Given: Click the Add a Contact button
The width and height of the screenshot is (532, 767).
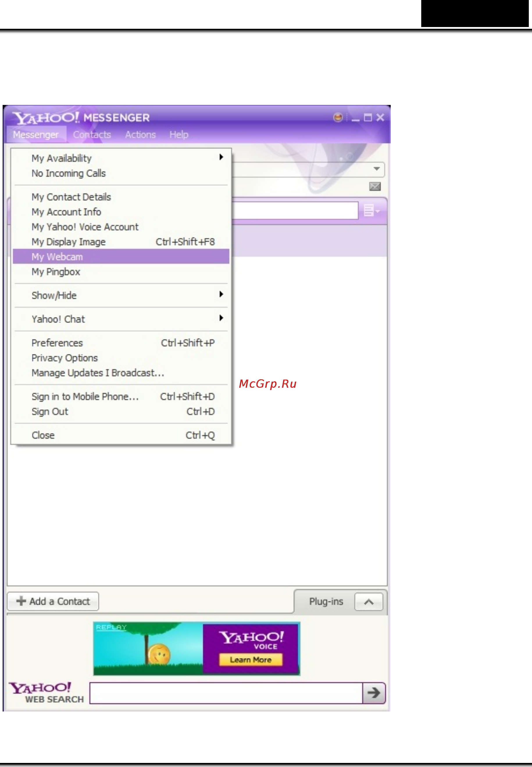Looking at the screenshot, I should coord(53,601).
